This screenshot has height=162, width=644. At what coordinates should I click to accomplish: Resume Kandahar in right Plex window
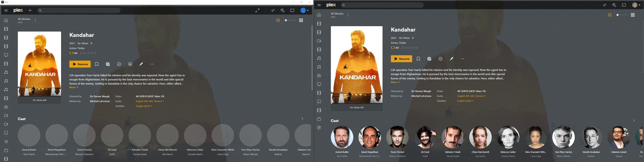[401, 59]
